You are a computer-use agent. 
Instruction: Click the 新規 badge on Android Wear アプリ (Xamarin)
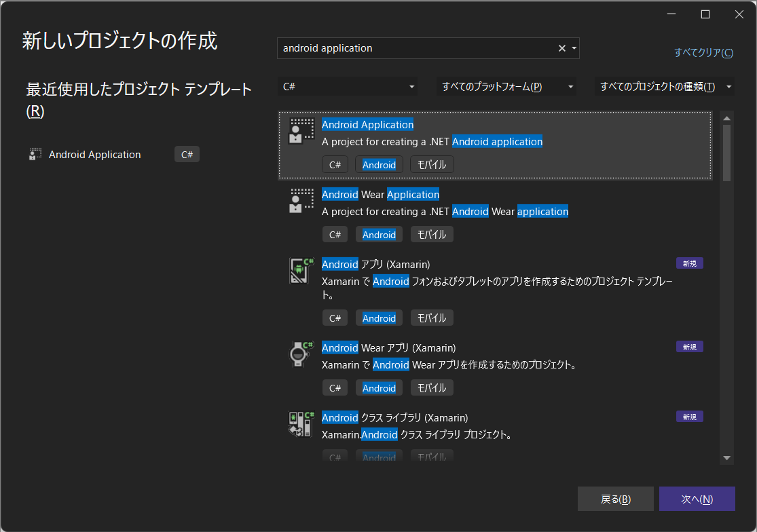689,347
